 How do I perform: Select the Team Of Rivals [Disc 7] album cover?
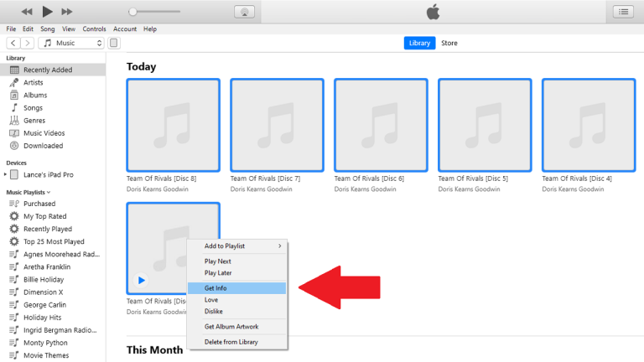click(278, 125)
